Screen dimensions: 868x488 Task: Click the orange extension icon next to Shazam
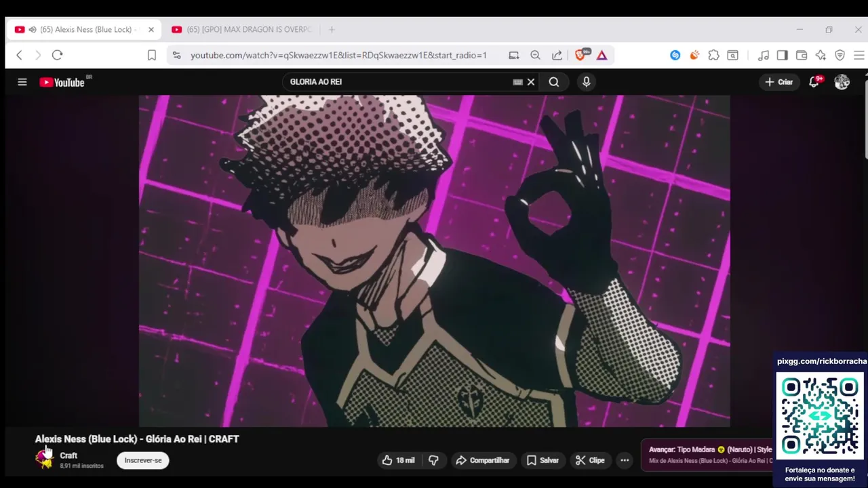(x=694, y=56)
